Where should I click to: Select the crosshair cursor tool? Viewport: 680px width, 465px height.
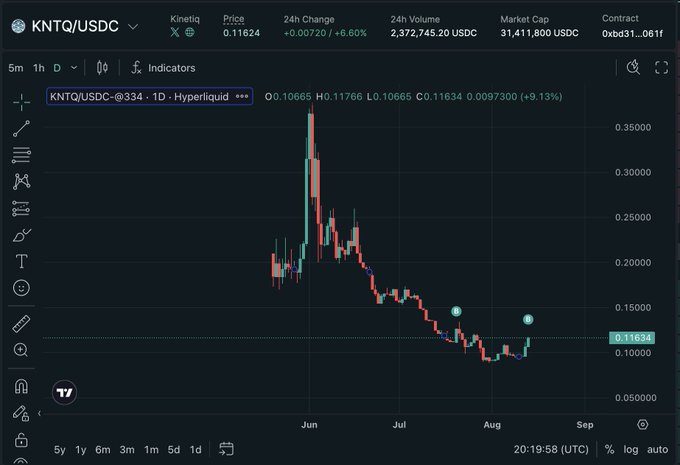coord(21,102)
